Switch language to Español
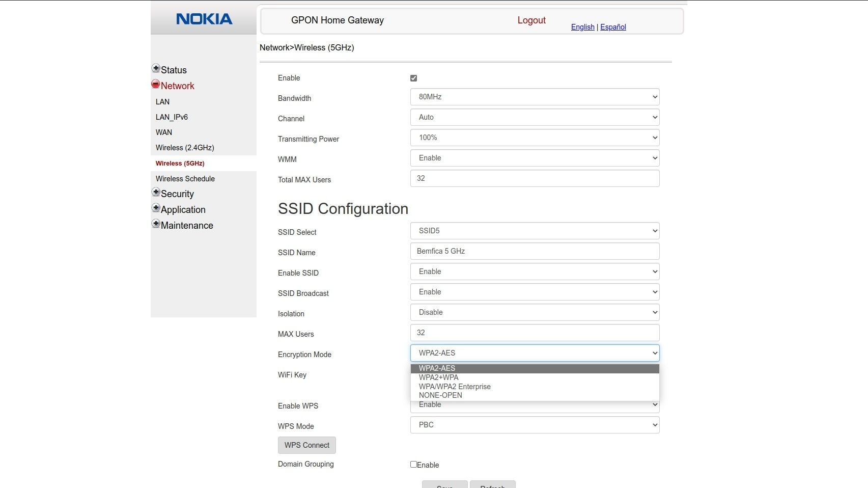 click(612, 26)
